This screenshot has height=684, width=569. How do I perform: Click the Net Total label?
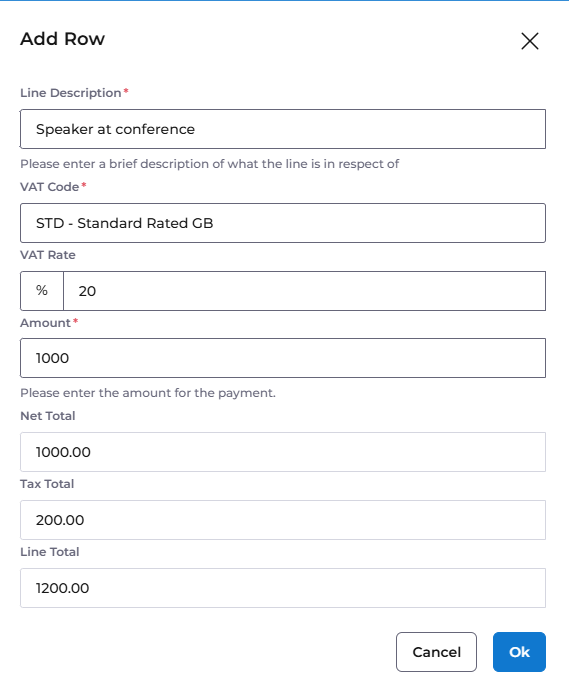point(48,416)
